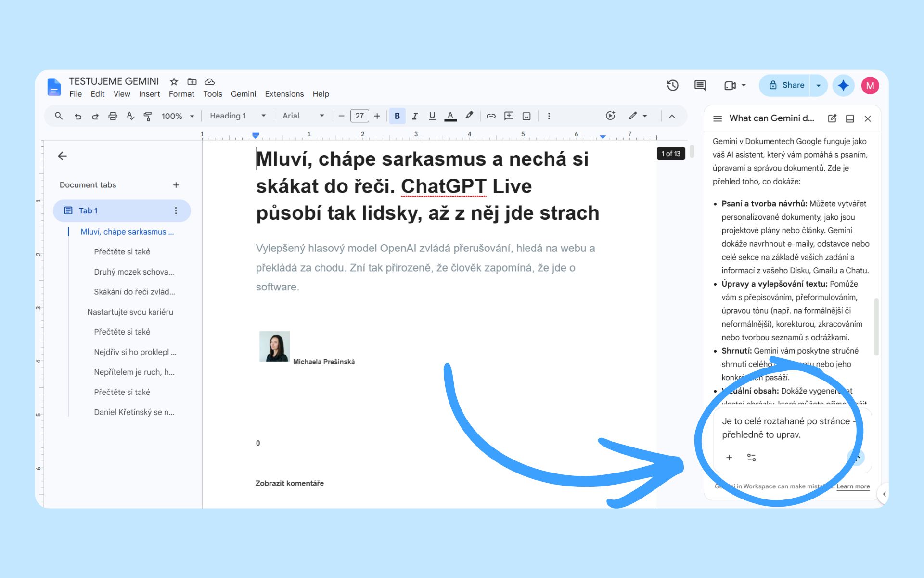The width and height of the screenshot is (924, 578).
Task: Click the Google Docs home icon
Action: [54, 87]
